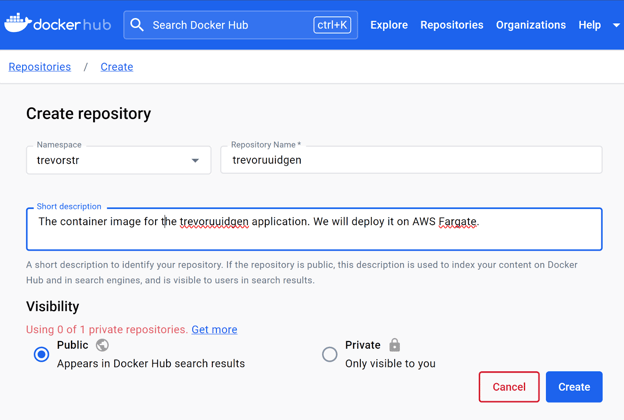Cancel repository creation
Viewport: 624px width, 420px height.
coord(509,387)
